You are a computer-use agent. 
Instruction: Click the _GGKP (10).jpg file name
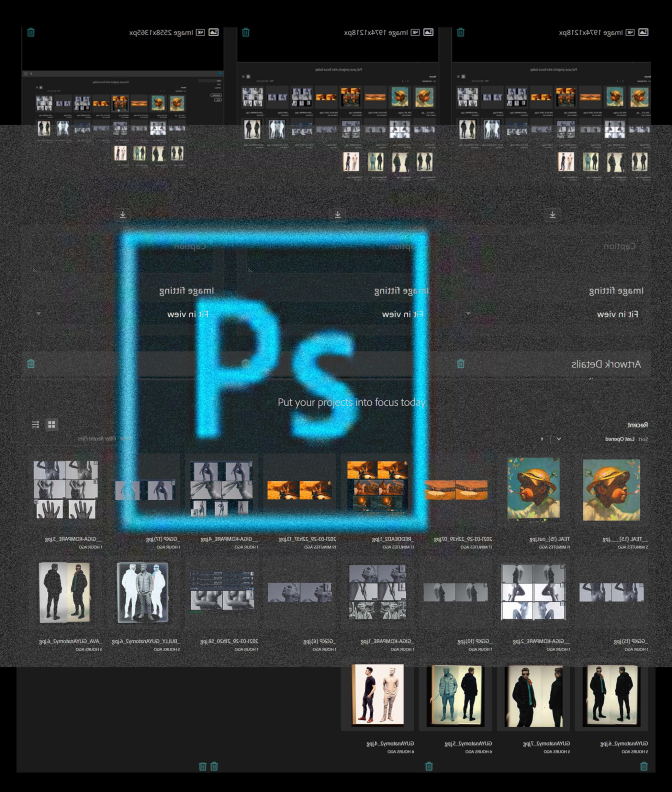[x=475, y=641]
